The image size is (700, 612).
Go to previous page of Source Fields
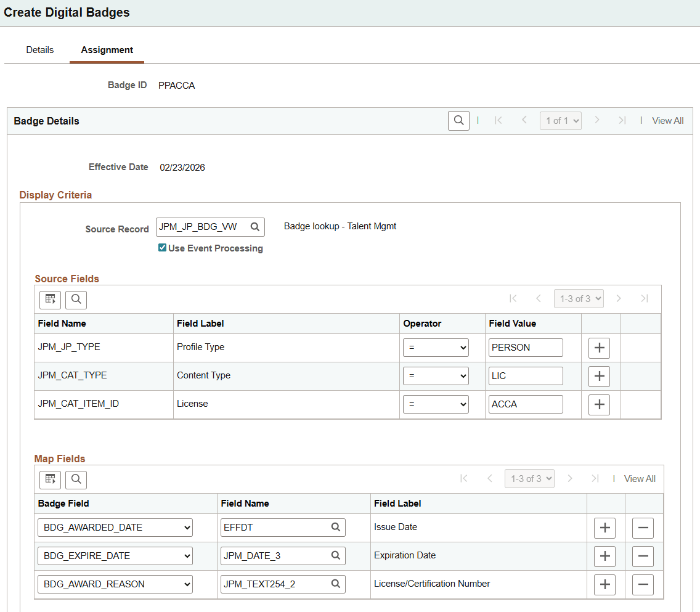tap(539, 299)
